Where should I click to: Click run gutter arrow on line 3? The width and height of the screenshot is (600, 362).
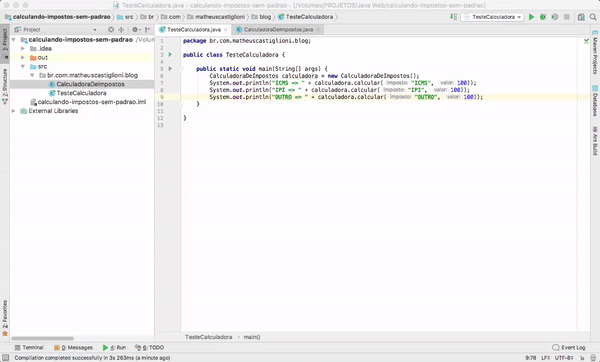click(x=170, y=55)
